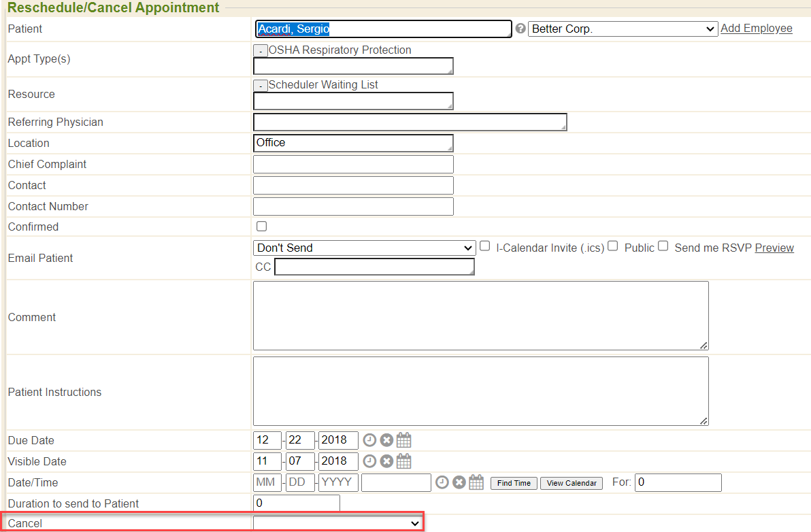This screenshot has width=811, height=532.
Task: Open the Better Corp. company dropdown
Action: 623,29
